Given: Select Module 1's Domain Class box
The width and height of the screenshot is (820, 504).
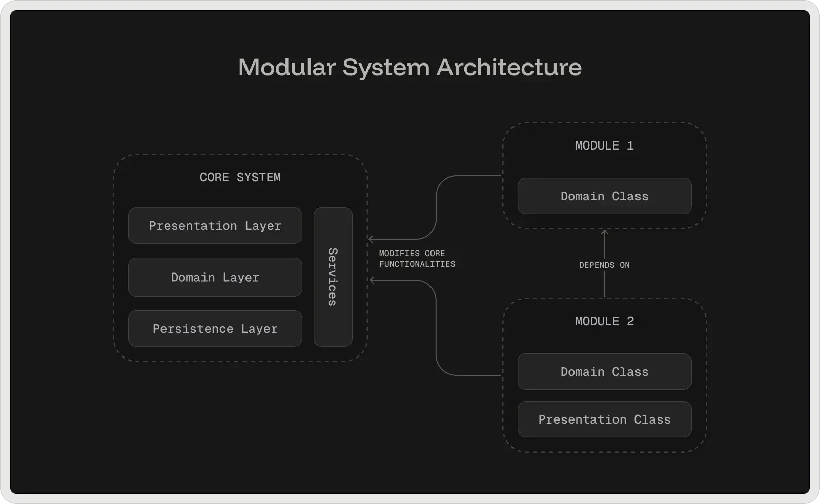Looking at the screenshot, I should point(605,196).
